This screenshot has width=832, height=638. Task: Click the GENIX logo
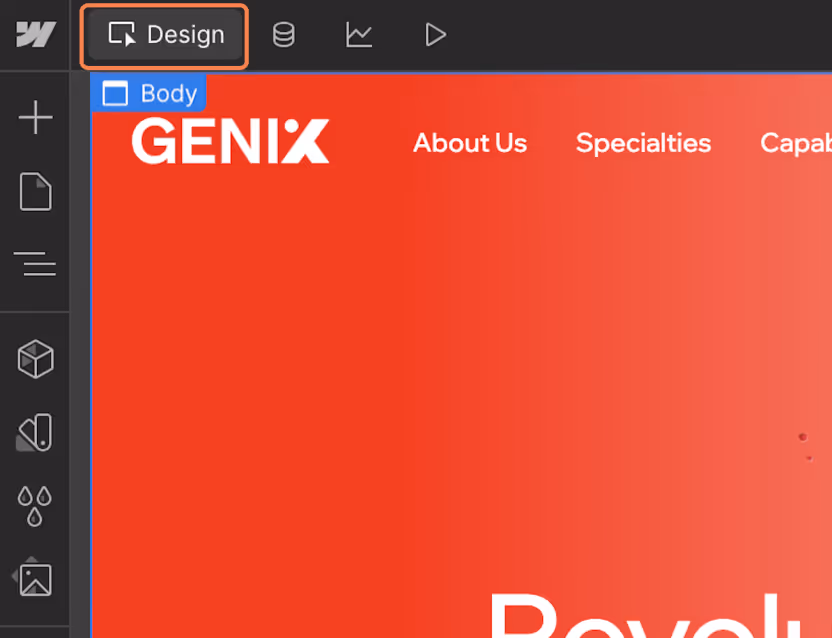pyautogui.click(x=230, y=141)
